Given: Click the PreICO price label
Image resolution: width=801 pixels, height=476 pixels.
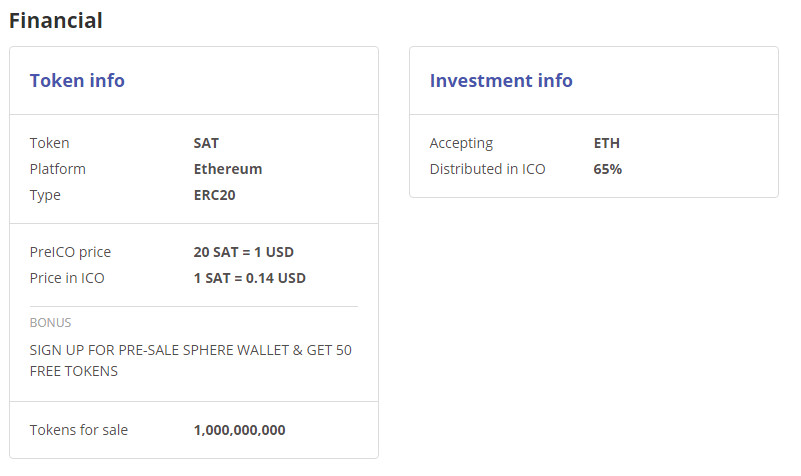Looking at the screenshot, I should (x=70, y=252).
